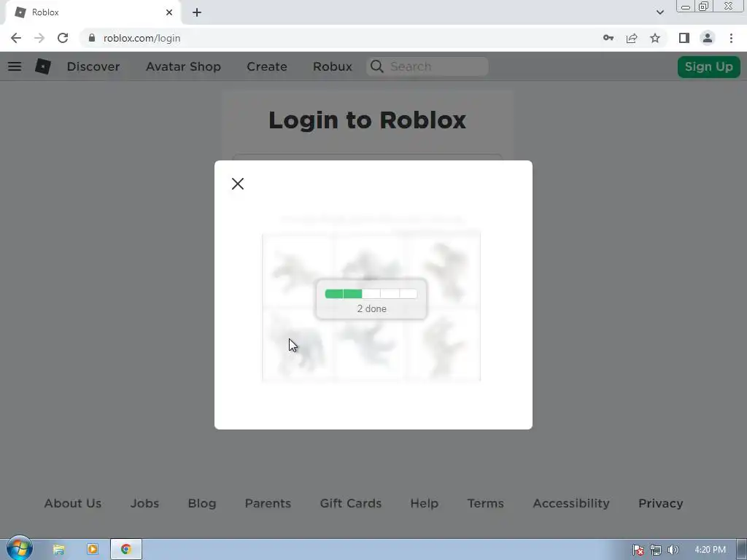The height and width of the screenshot is (560, 747).
Task: Focus the Roblox Search field
Action: point(427,66)
